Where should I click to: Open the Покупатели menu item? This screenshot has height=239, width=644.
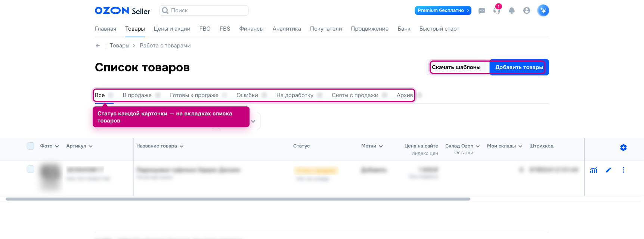point(326,29)
